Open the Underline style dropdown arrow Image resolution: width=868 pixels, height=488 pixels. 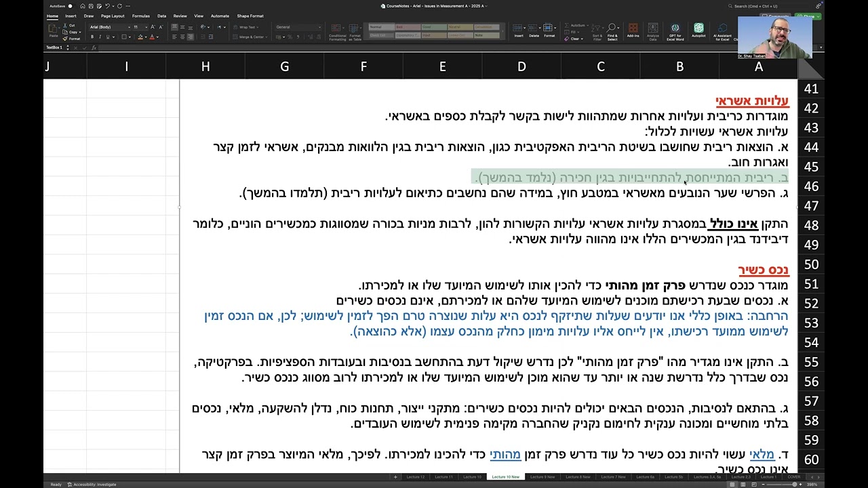coord(113,37)
